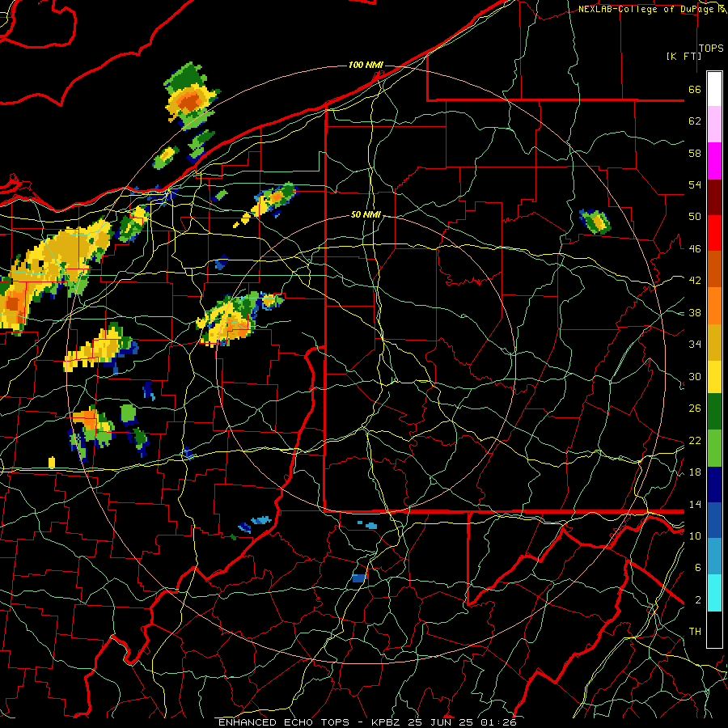Click the 100 NMI range ring label

[366, 65]
